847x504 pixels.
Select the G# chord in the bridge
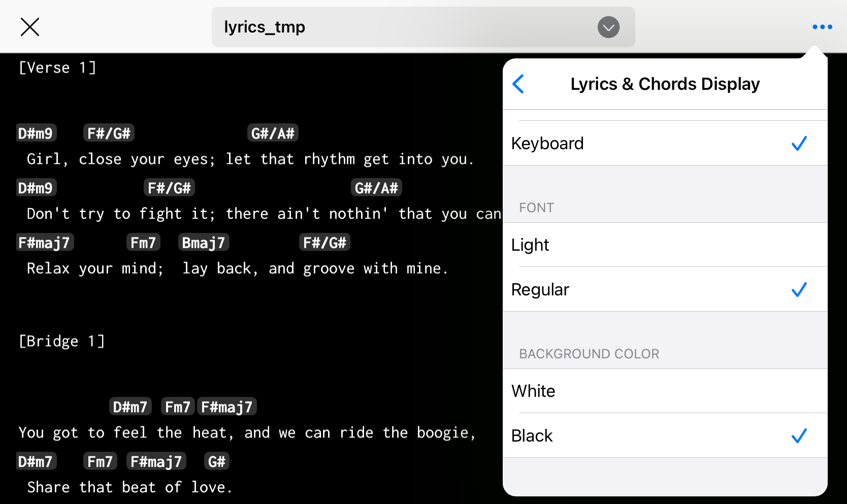217,461
